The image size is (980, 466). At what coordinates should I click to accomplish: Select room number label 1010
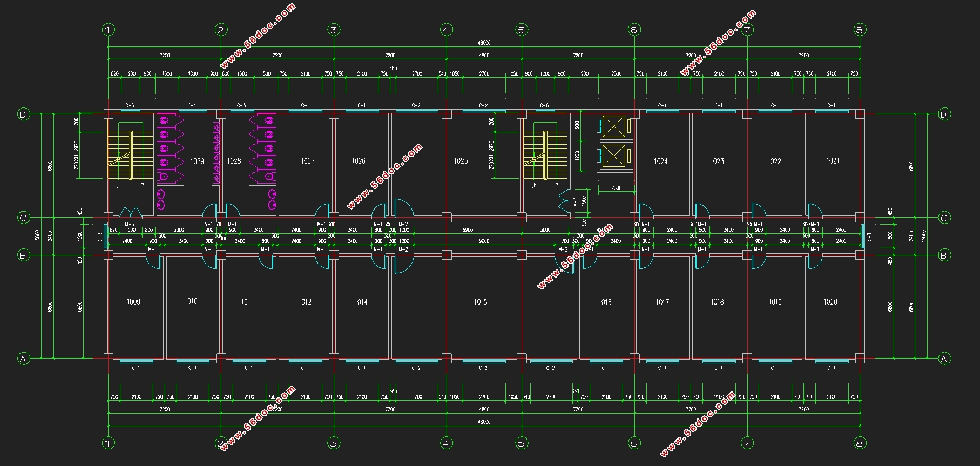click(x=191, y=301)
